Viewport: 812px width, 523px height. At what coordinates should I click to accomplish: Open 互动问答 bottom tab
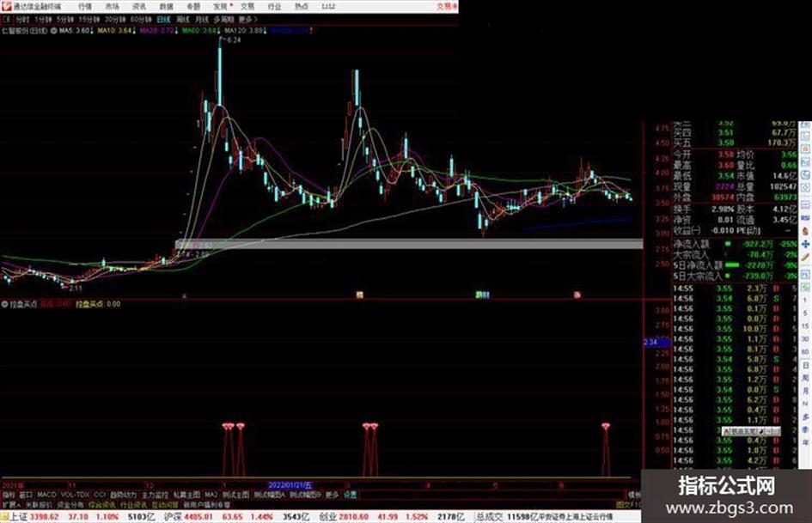click(165, 504)
